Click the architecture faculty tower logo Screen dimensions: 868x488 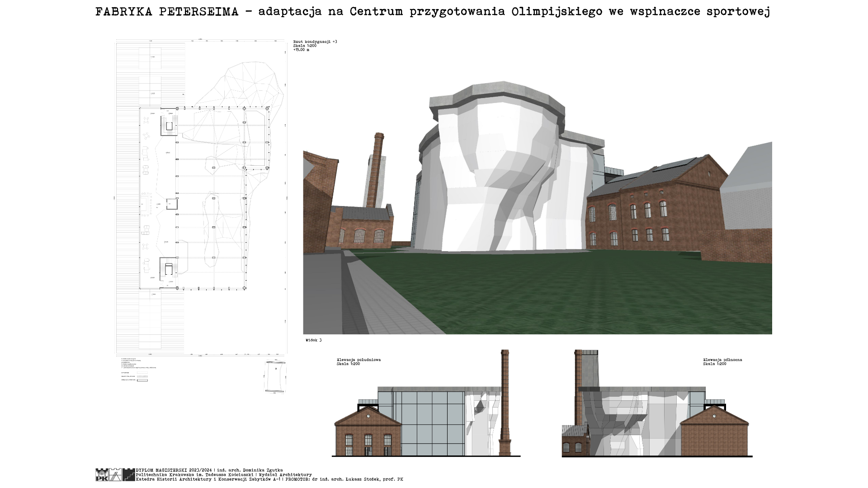coord(116,475)
